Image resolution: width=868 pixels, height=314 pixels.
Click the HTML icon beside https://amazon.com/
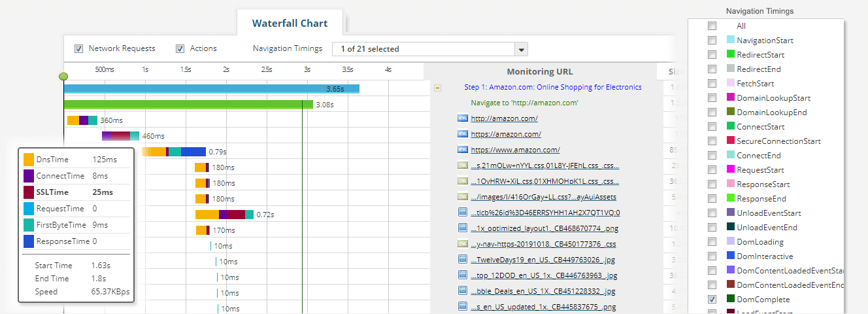click(463, 134)
